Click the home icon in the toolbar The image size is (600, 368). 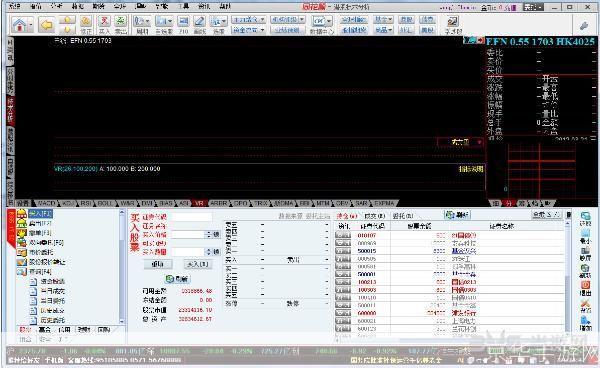pyautogui.click(x=19, y=25)
